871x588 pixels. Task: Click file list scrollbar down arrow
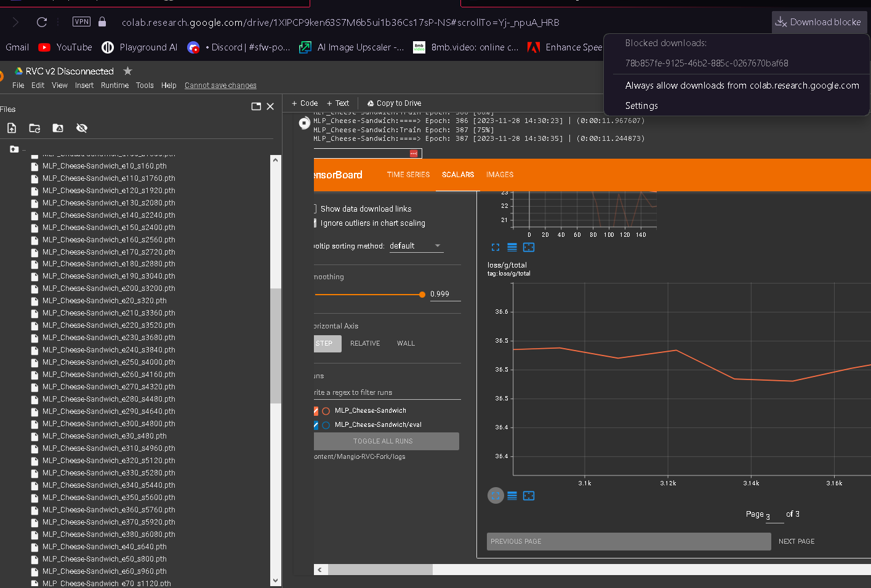click(275, 580)
